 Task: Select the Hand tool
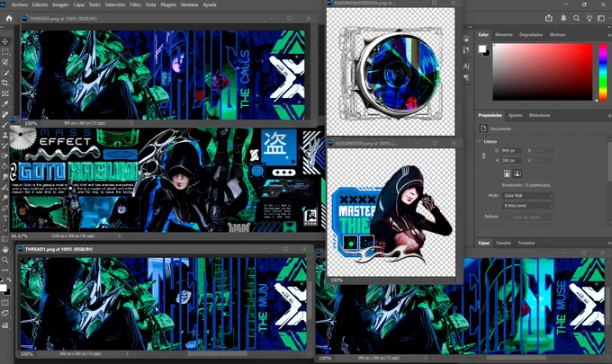[x=5, y=249]
